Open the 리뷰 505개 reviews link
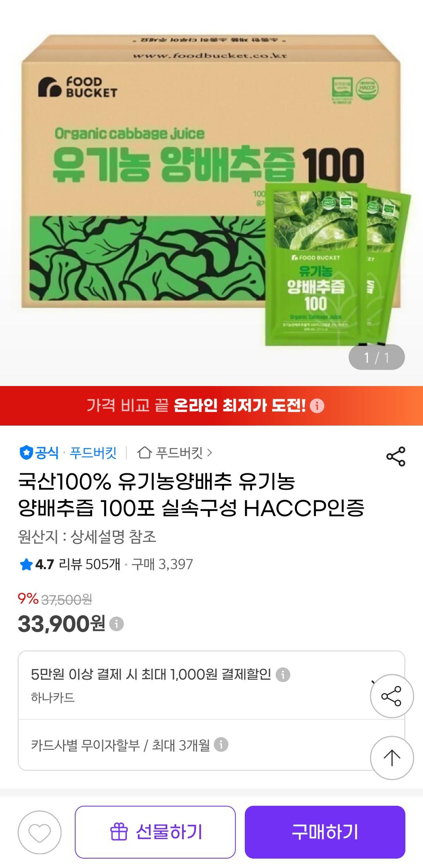This screenshot has height=868, width=423. pyautogui.click(x=89, y=564)
